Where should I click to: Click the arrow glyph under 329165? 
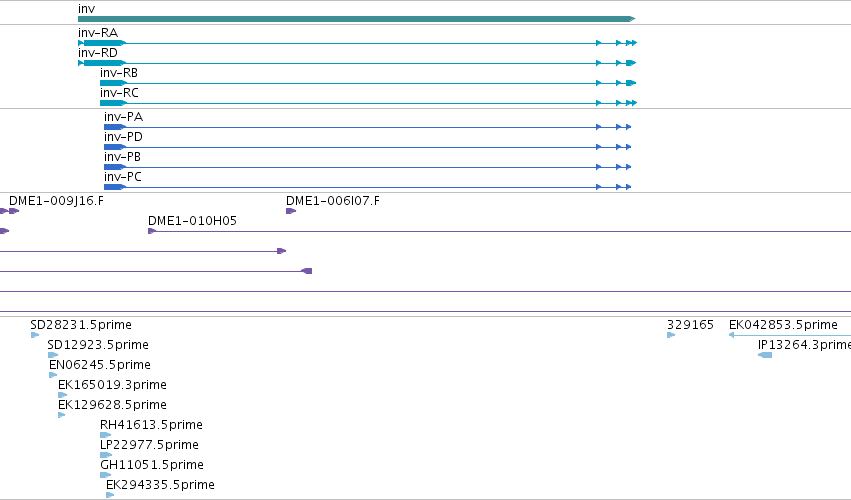click(671, 335)
